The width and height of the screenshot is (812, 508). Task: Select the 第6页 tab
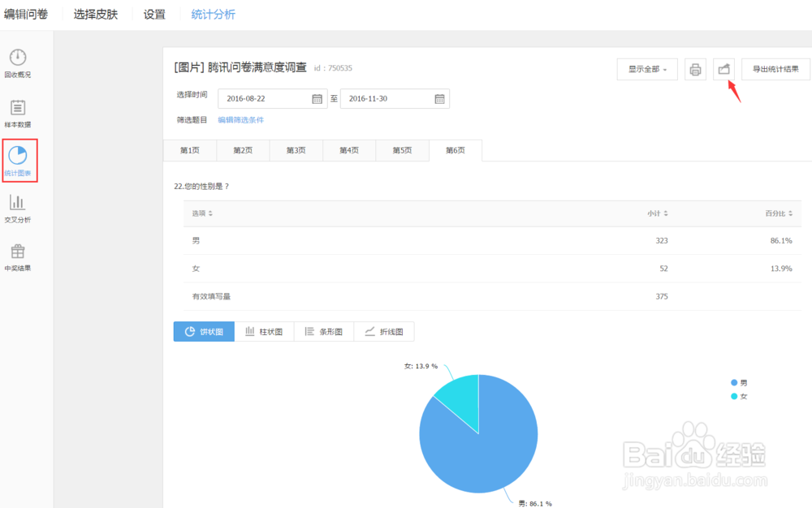456,151
